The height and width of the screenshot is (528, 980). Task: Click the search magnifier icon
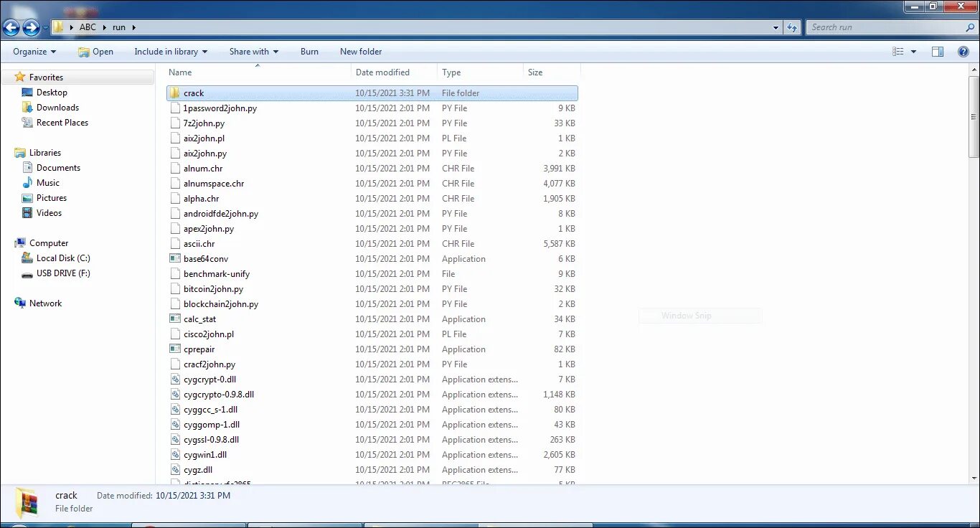(970, 27)
